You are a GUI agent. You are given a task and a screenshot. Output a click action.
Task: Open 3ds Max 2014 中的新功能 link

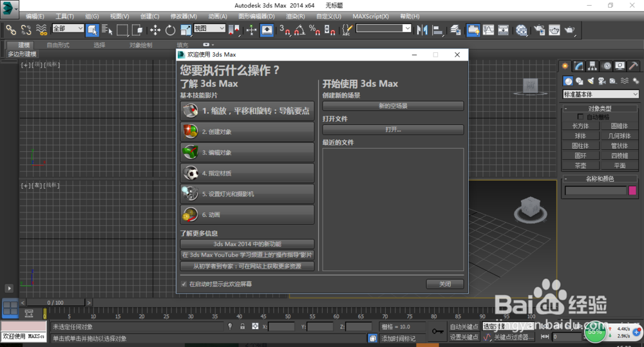pyautogui.click(x=247, y=244)
